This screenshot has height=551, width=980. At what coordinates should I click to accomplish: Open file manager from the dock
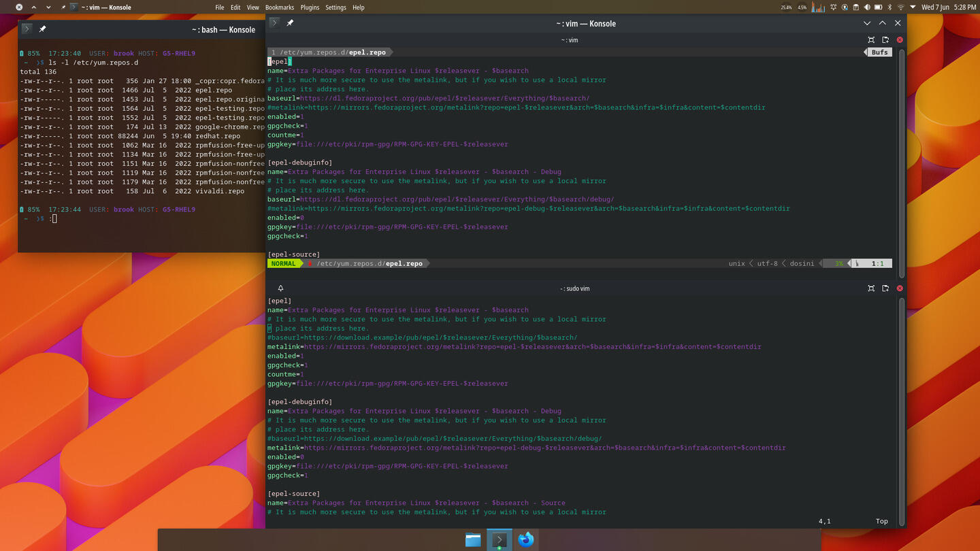tap(473, 539)
